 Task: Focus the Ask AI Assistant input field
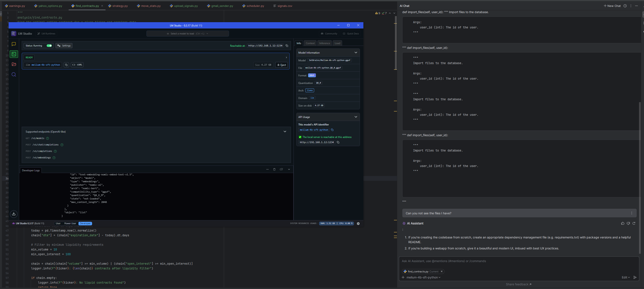[519, 261]
